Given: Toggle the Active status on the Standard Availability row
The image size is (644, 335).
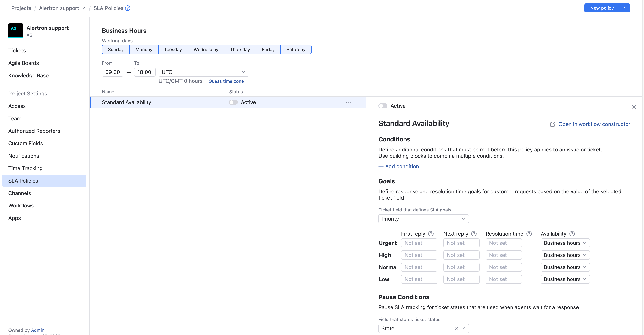Looking at the screenshot, I should (233, 102).
